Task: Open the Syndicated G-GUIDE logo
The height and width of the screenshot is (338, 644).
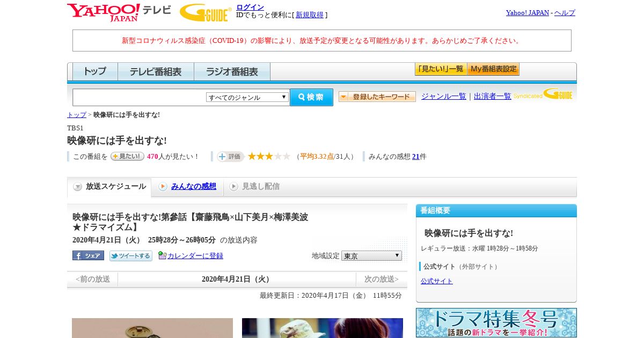Action: point(543,94)
